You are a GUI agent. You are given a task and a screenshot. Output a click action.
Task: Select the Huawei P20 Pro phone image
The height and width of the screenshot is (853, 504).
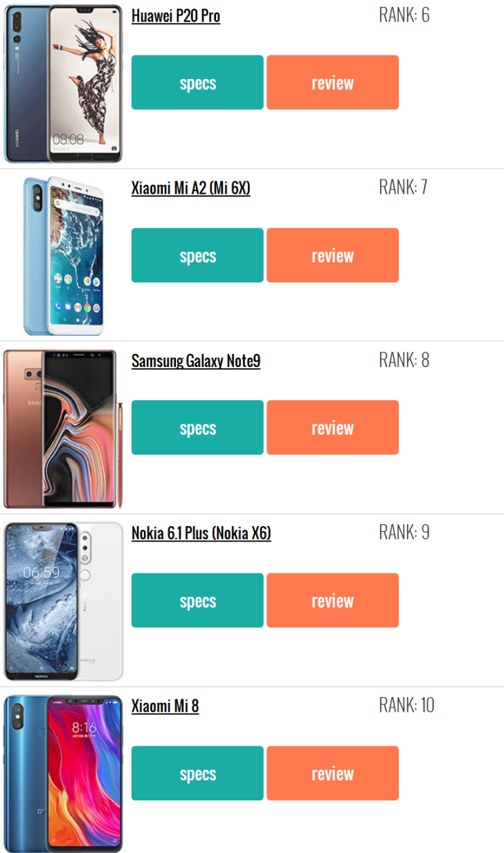click(x=63, y=84)
